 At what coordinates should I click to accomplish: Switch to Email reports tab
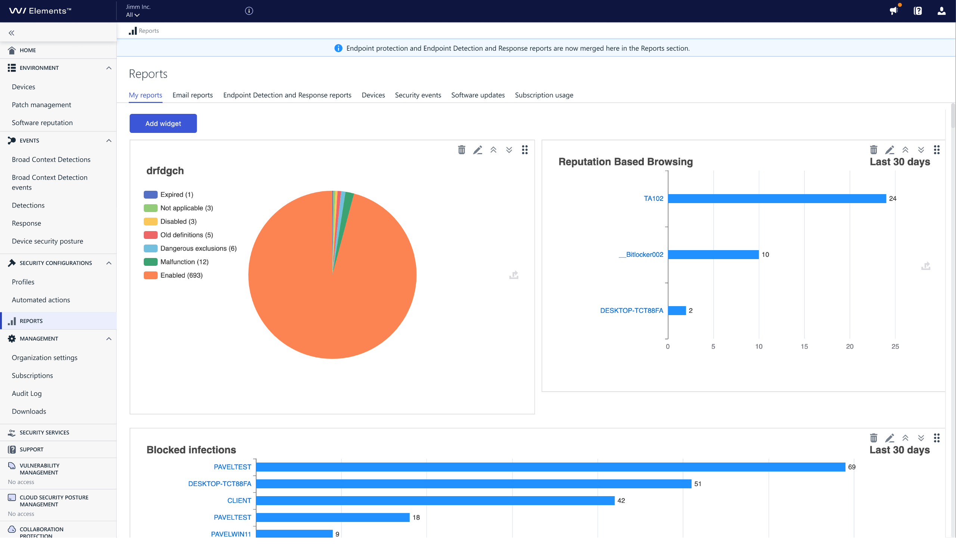click(x=192, y=95)
